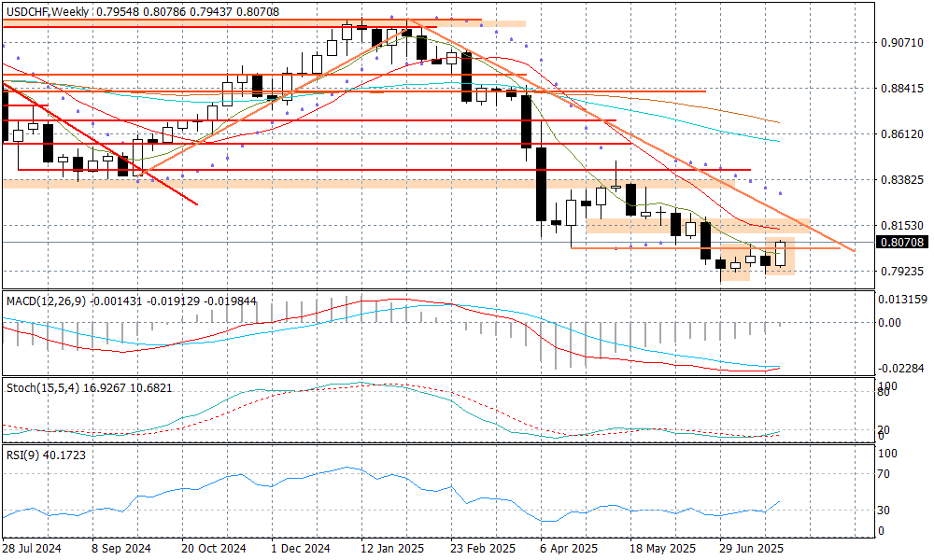Click the current price tag 0.80708
Viewport: 934px width, 560px height.
(x=901, y=243)
